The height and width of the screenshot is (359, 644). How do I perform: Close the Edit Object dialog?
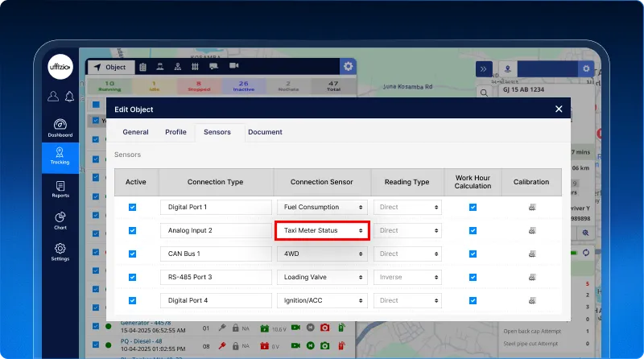coord(559,109)
